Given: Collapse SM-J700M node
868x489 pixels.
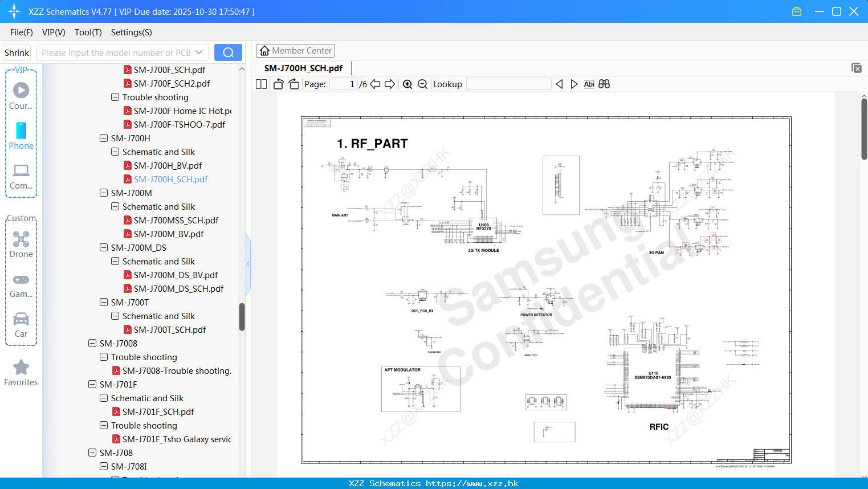Looking at the screenshot, I should click(104, 193).
